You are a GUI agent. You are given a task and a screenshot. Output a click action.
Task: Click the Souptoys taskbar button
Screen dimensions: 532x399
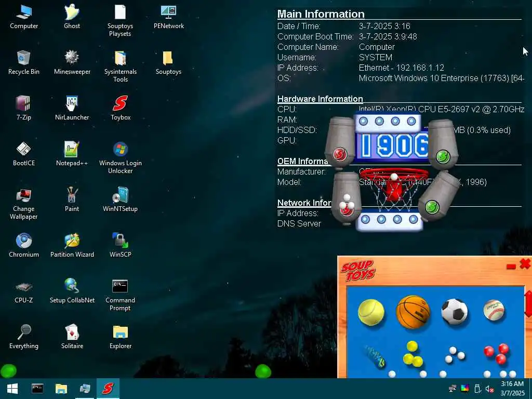coord(108,389)
